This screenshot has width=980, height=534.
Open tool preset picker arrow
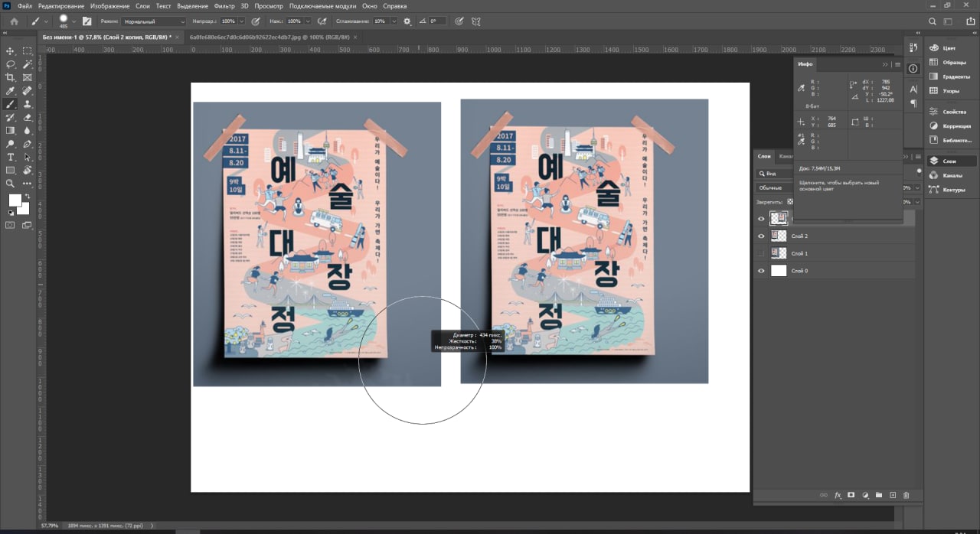point(46,21)
